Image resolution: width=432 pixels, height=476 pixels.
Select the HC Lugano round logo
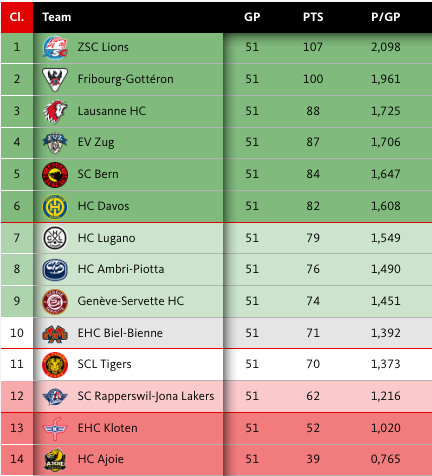[x=55, y=238]
